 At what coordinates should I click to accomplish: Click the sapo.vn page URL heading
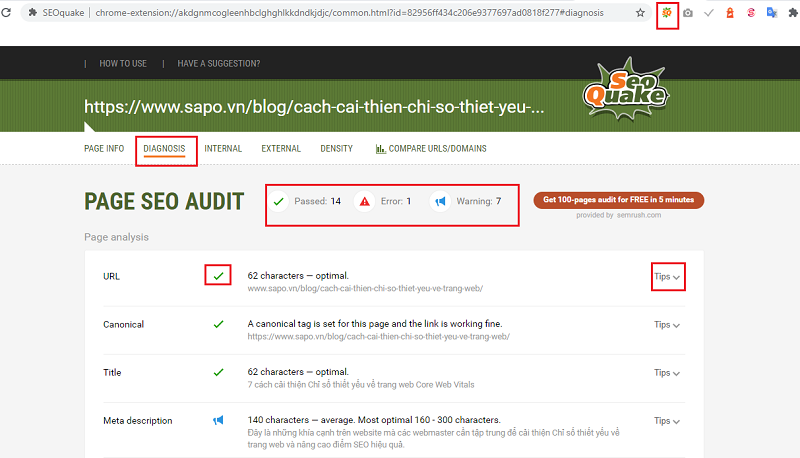[x=314, y=107]
